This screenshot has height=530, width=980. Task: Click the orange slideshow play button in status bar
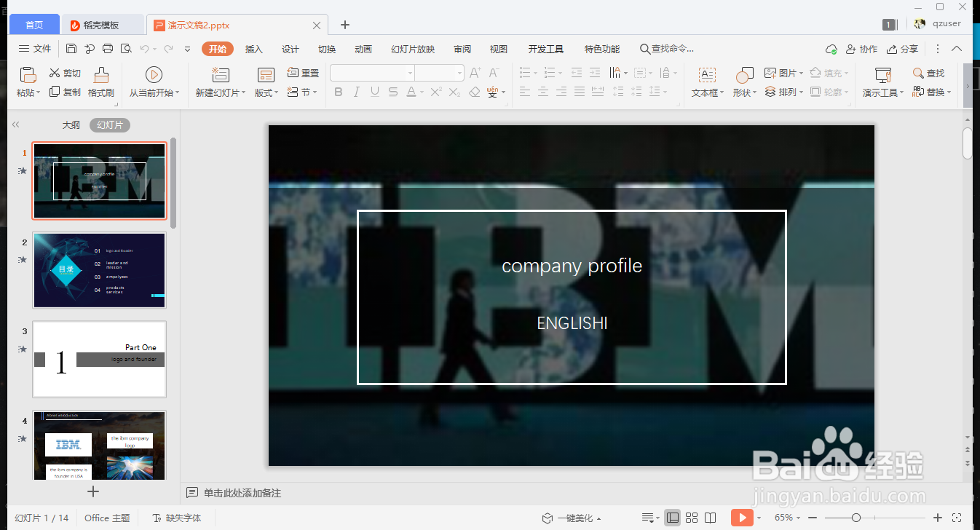(741, 518)
